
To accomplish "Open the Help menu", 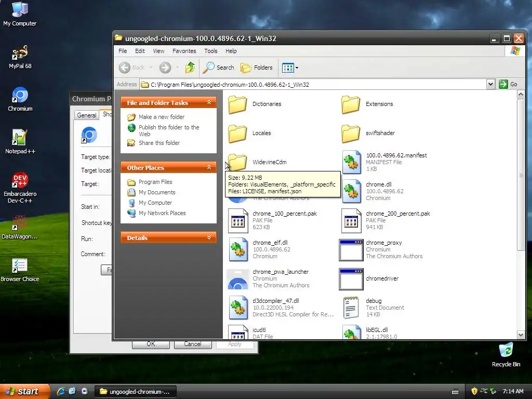I will (x=231, y=51).
